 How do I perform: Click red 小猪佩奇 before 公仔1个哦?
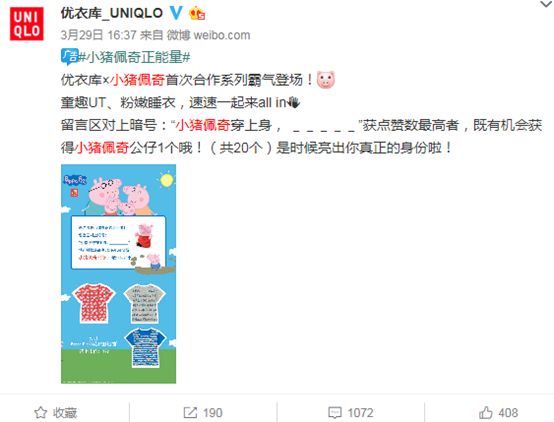(x=102, y=147)
